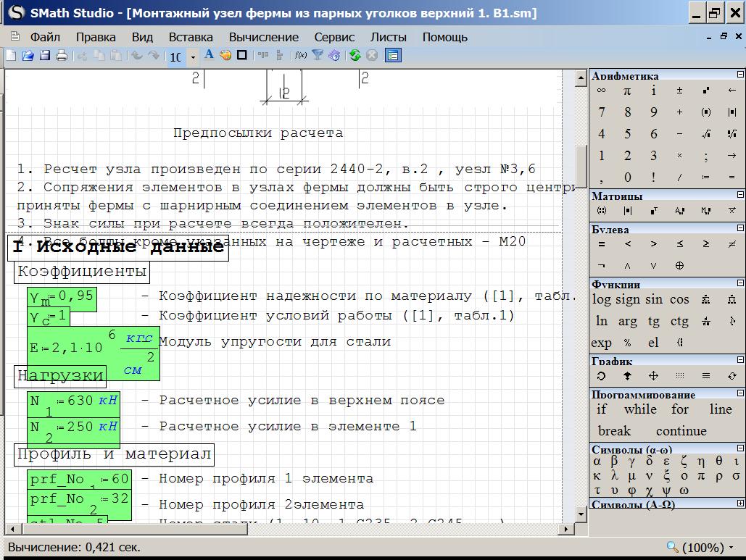The image size is (746, 560).
Task: Click the f(x) insert function icon
Action: coord(301,56)
